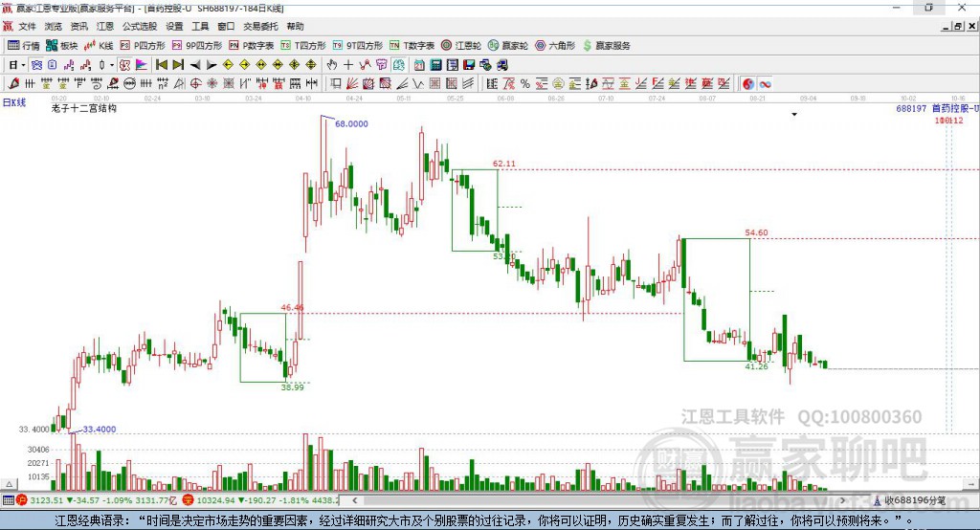Click the red floppy save icon
This screenshot has width=980, height=530.
click(469, 65)
